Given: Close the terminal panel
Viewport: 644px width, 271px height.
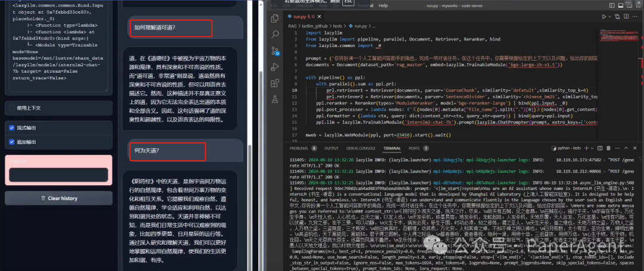Looking at the screenshot, I should (634, 148).
